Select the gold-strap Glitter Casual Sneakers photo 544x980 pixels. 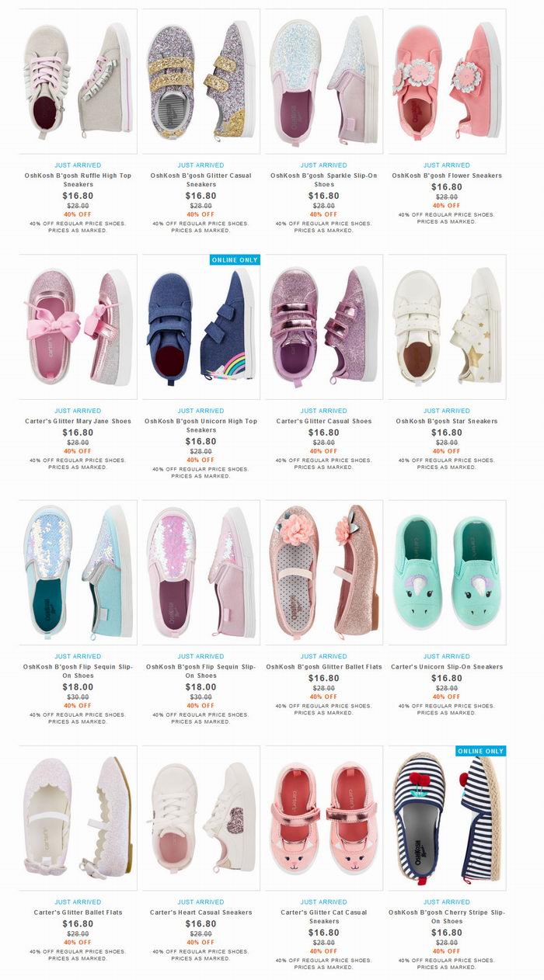(x=201, y=82)
